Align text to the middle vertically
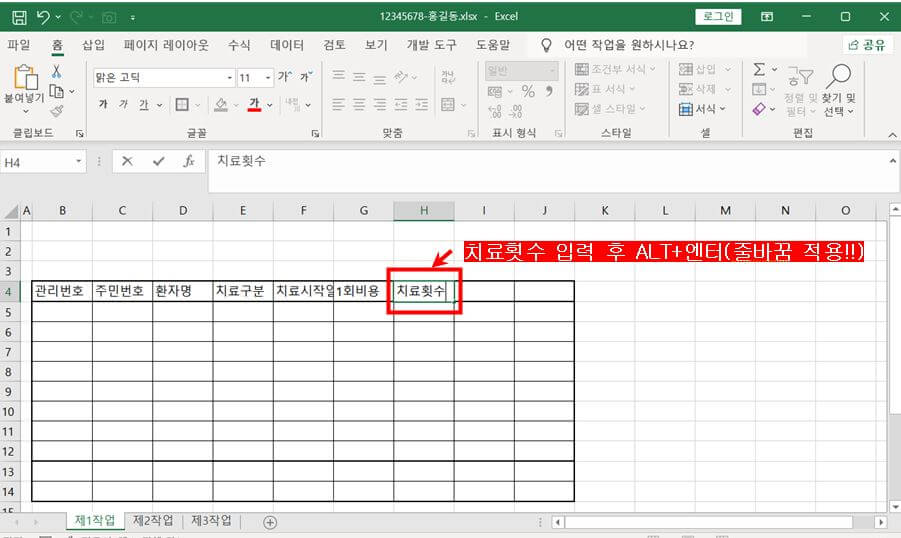Screen dimensions: 901x538 click(x=359, y=77)
